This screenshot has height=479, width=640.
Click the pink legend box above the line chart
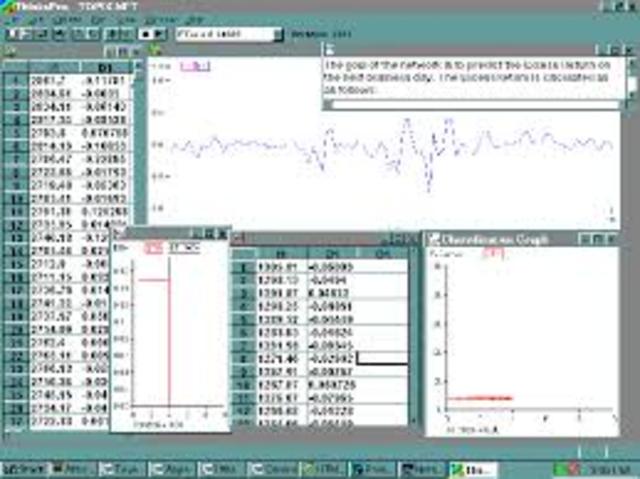pos(195,66)
